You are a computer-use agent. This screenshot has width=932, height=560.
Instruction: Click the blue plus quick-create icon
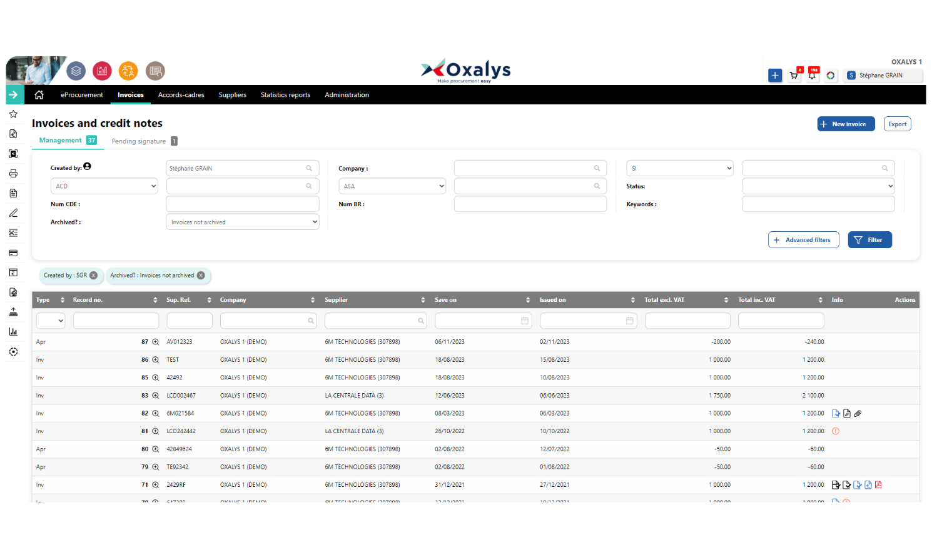tap(775, 75)
